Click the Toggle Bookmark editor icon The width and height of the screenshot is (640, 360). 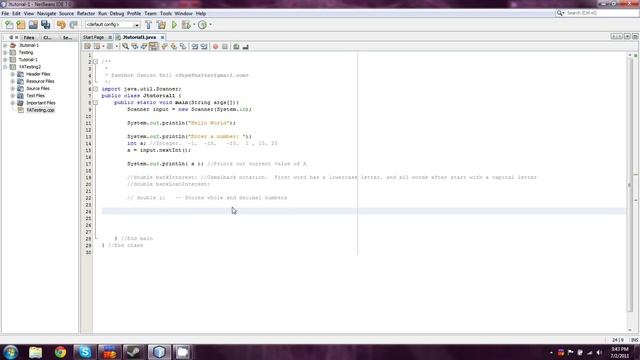point(183,47)
